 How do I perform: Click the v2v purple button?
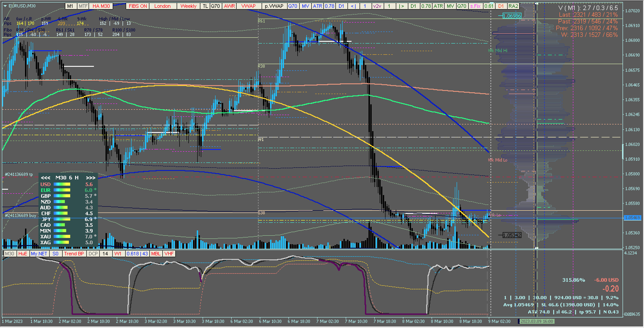377,6
